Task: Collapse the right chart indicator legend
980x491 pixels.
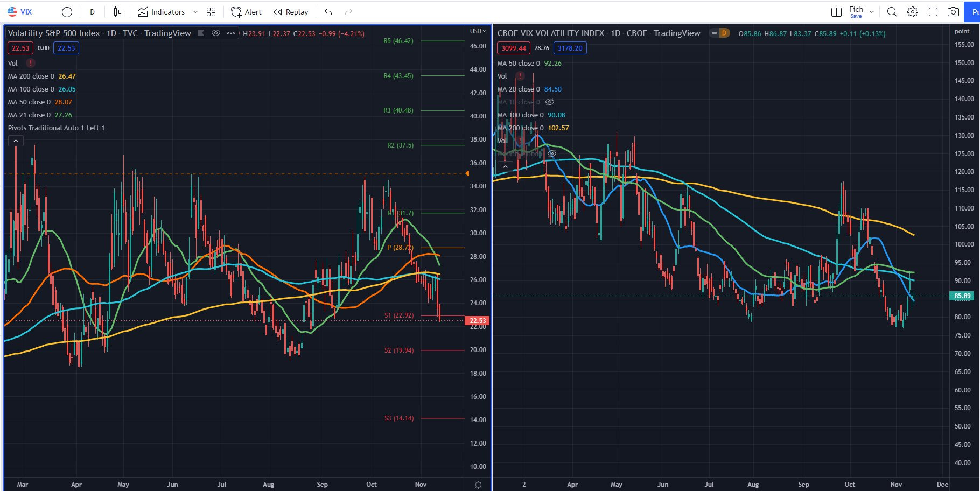Action: pos(505,167)
